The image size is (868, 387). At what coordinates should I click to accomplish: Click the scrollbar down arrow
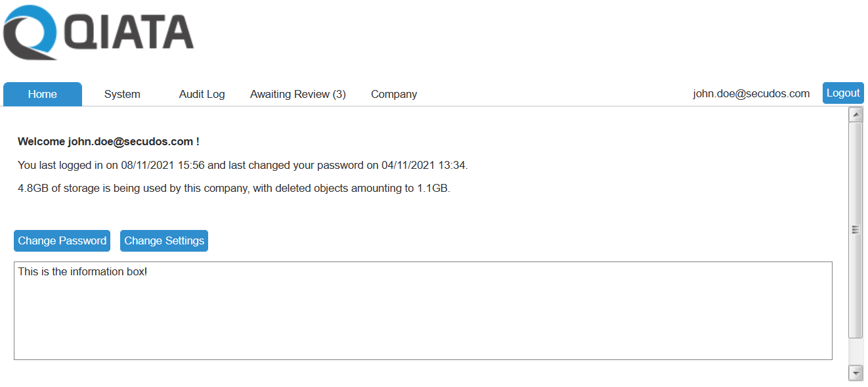click(x=856, y=373)
